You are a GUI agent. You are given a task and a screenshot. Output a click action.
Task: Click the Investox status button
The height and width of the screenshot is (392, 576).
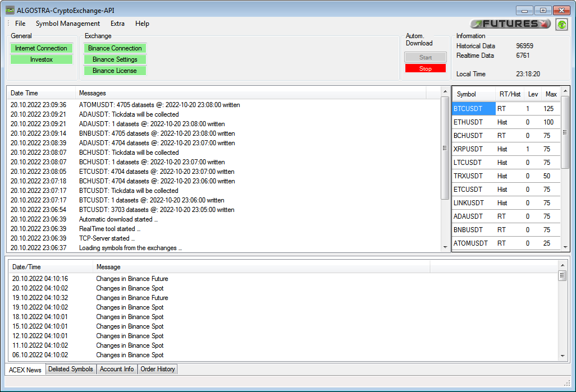[x=41, y=59]
